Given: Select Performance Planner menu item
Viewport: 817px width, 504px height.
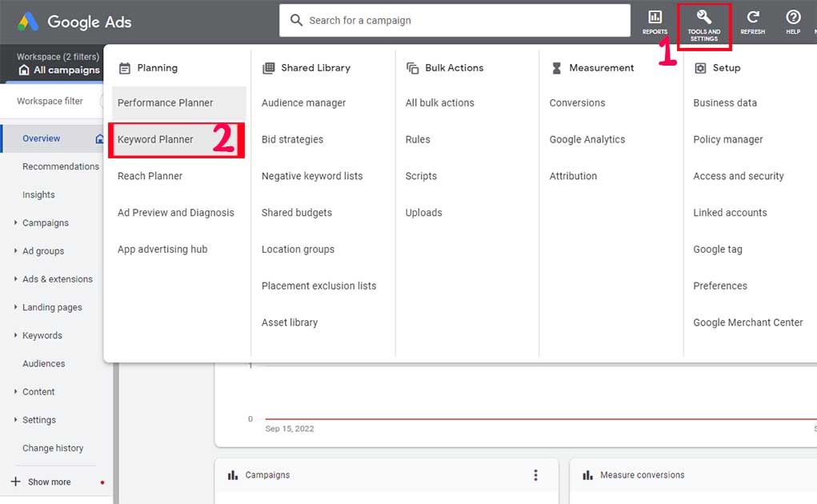Looking at the screenshot, I should tap(178, 103).
